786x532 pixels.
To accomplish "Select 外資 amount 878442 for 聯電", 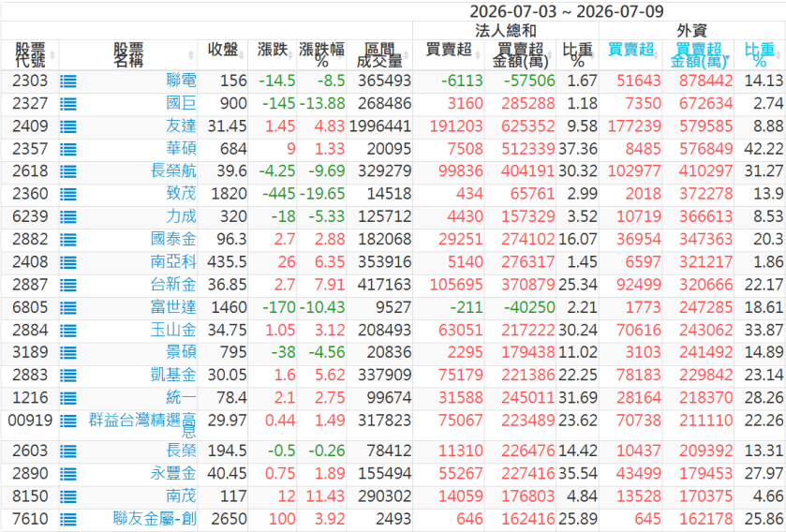I will (x=705, y=81).
